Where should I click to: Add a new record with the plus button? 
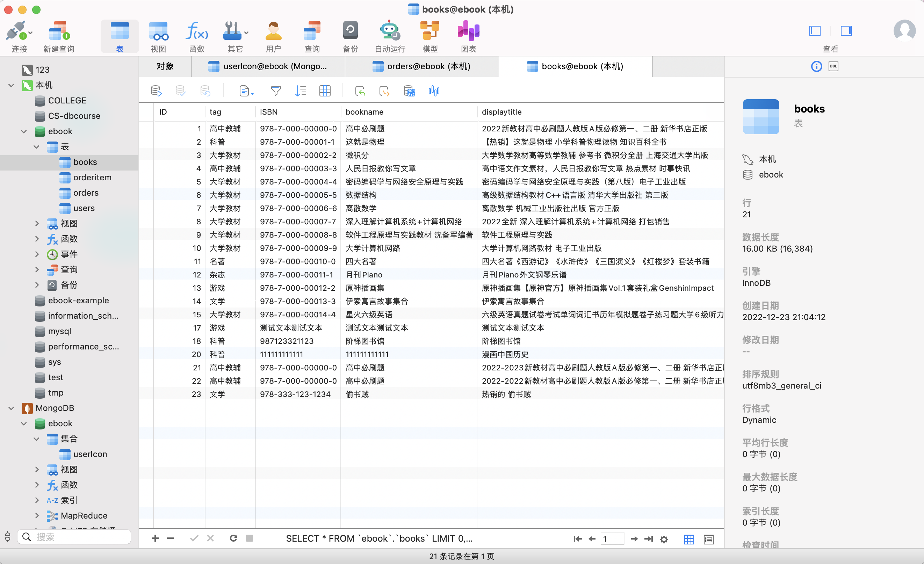pos(154,538)
